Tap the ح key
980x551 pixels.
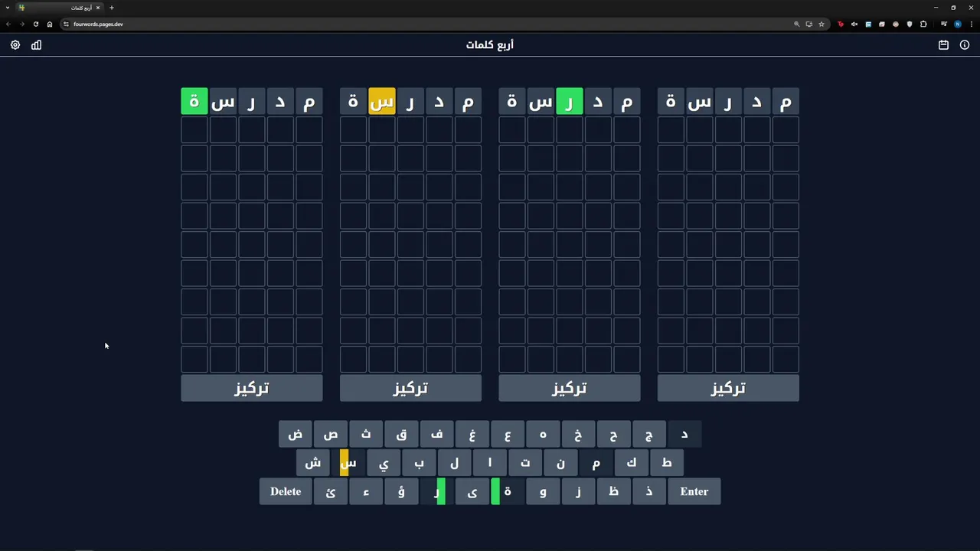tap(614, 435)
